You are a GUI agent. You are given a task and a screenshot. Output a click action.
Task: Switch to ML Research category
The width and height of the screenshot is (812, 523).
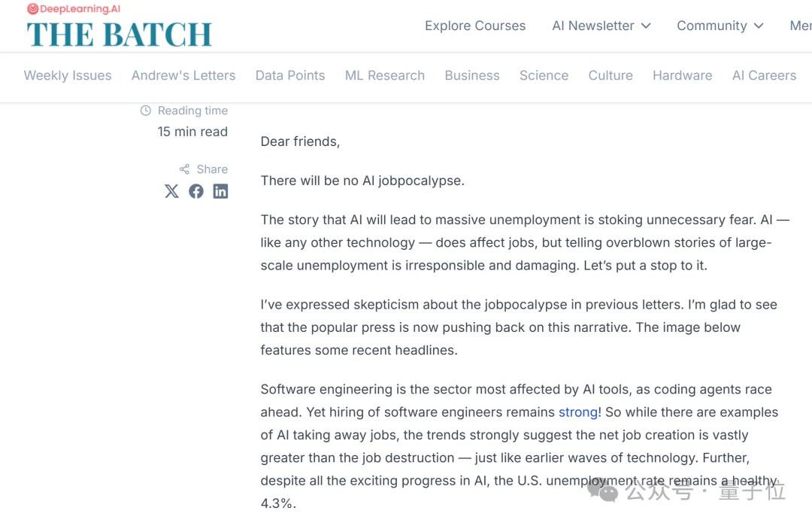click(385, 76)
